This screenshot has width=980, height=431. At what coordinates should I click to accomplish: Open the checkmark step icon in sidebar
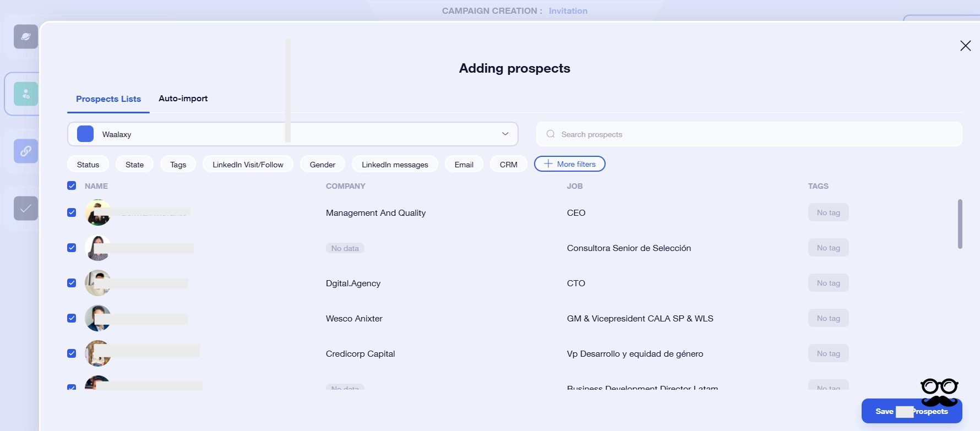pyautogui.click(x=26, y=209)
